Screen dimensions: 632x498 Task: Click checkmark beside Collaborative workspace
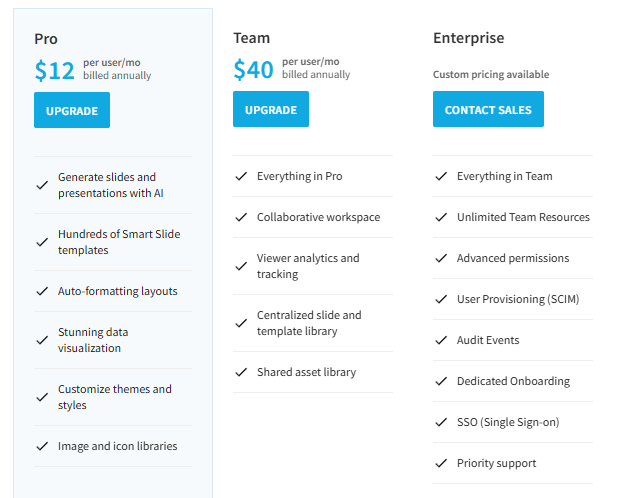241,217
